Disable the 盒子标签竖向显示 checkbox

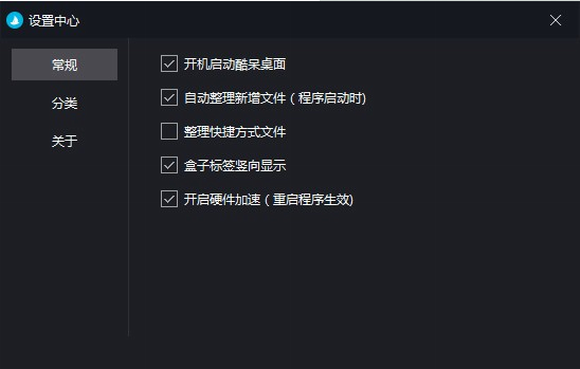tap(169, 165)
